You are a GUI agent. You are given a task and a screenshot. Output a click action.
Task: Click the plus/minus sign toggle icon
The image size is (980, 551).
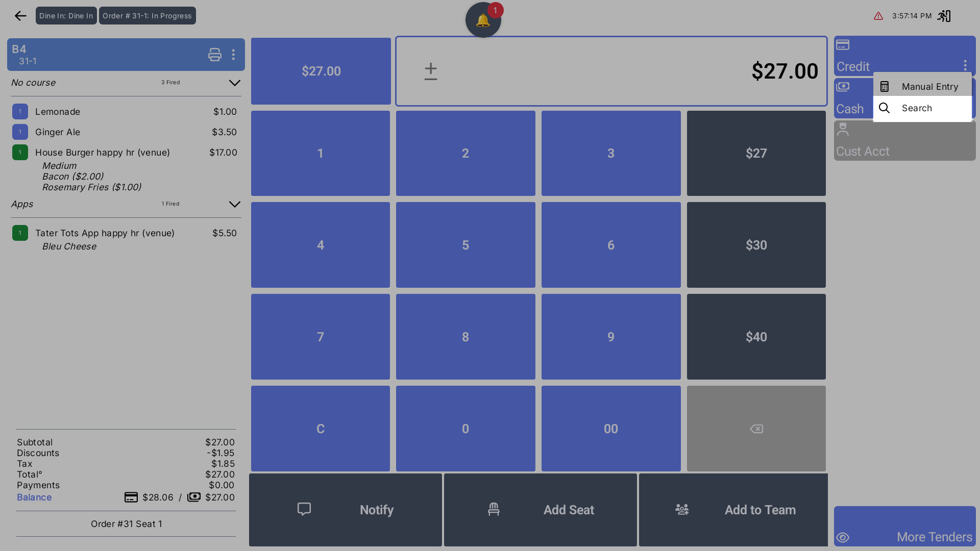[430, 71]
